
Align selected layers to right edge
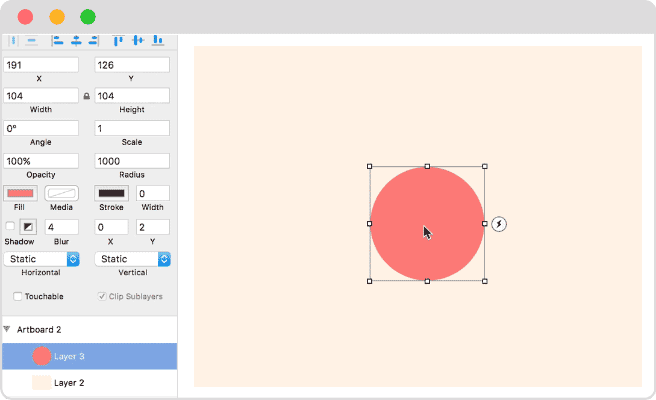click(x=94, y=41)
